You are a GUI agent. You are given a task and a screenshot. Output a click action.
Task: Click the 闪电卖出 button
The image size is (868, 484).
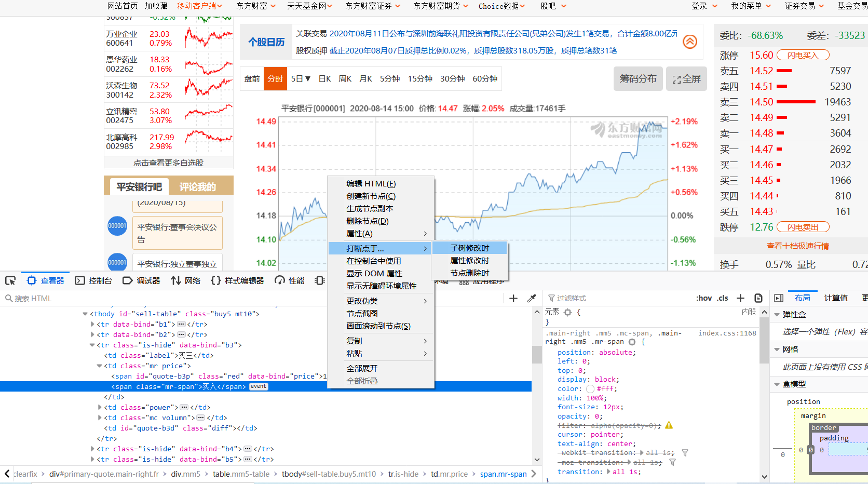(803, 227)
